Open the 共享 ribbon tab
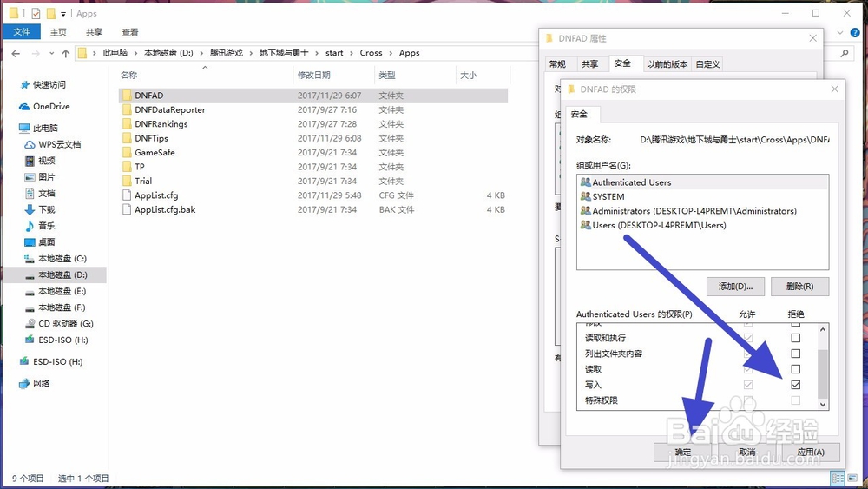Screen dimensions: 868x489 (94, 32)
